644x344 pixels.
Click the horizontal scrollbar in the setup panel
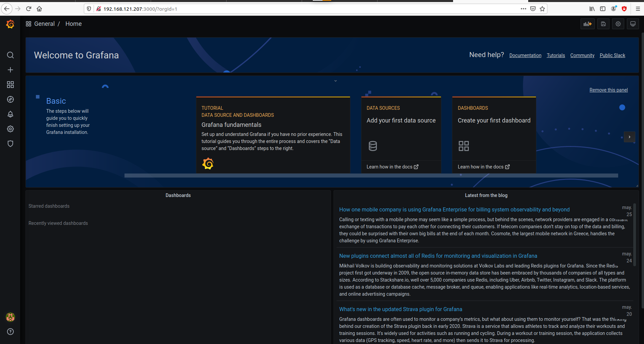(371, 176)
